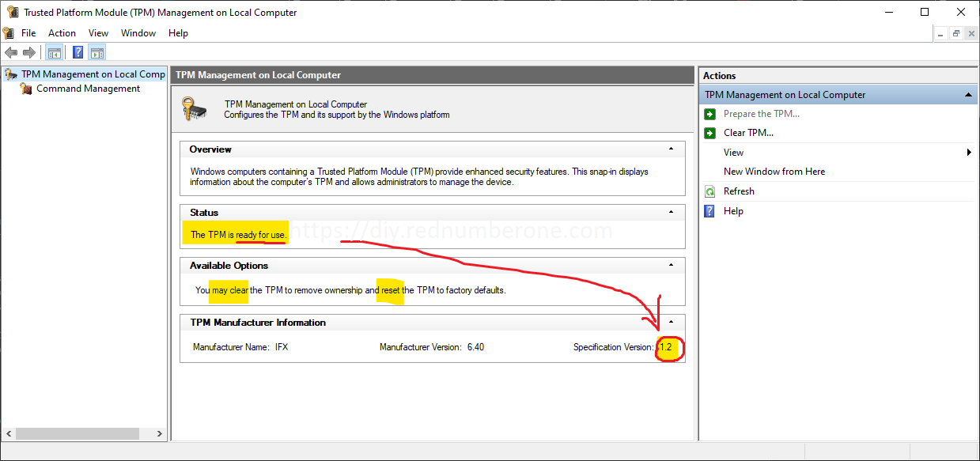Open the File menu

pos(28,33)
